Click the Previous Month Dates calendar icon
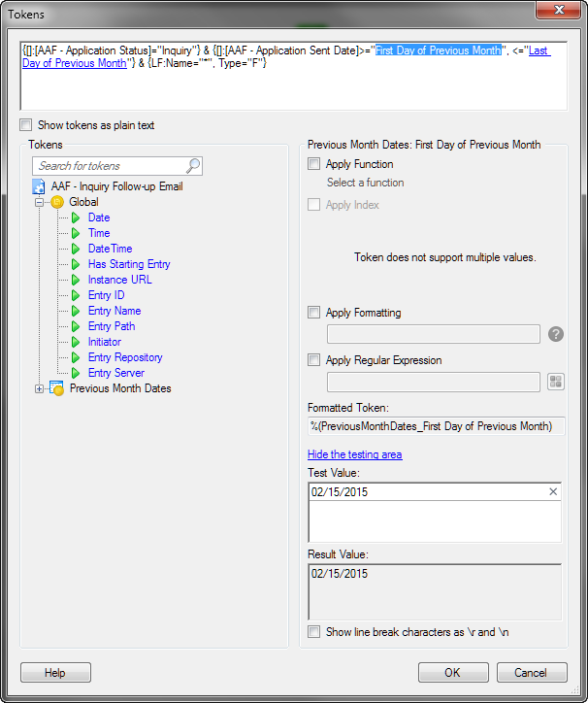 pyautogui.click(x=56, y=388)
